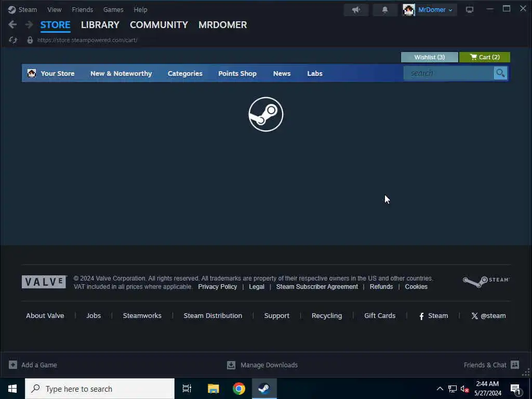
Task: Switch to the STORE tab
Action: (55, 25)
